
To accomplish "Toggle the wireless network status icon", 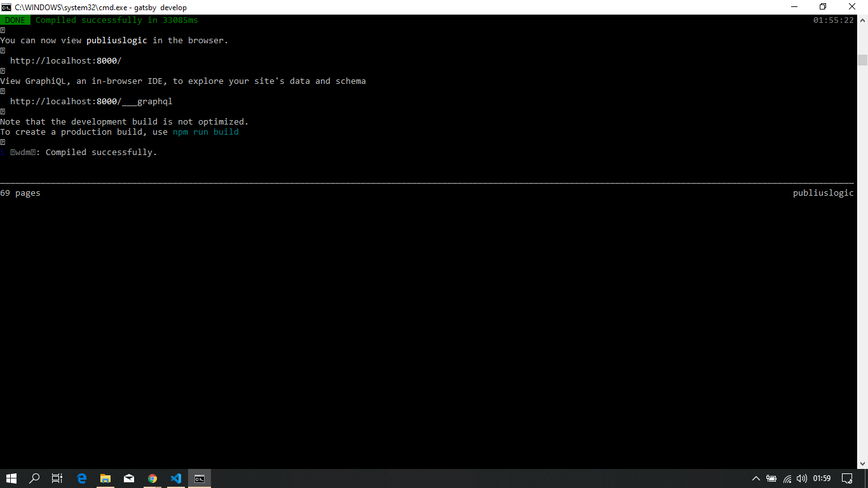I will coord(786,478).
